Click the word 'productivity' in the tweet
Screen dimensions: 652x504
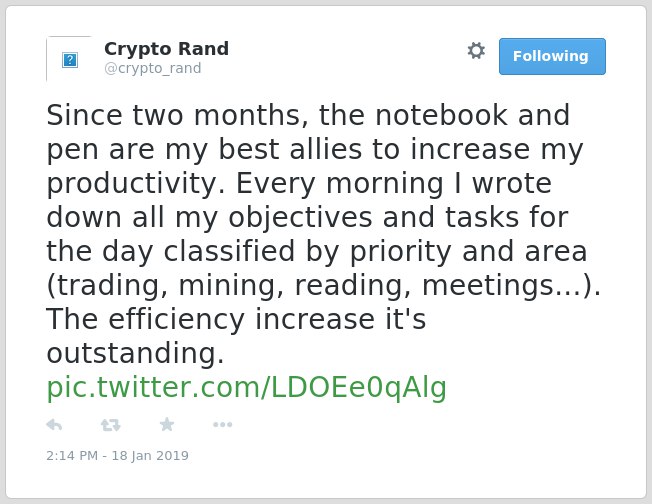136,183
